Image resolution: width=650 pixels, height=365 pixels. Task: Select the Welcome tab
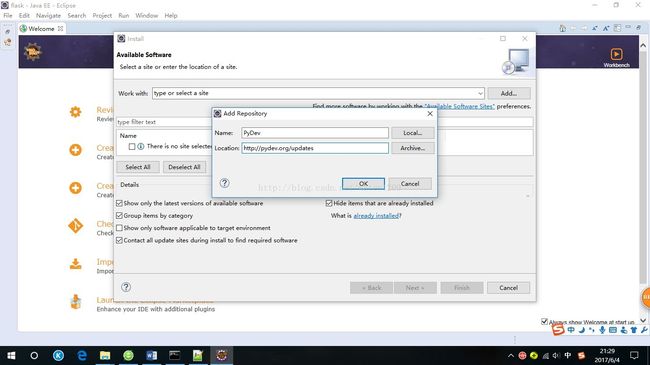pyautogui.click(x=41, y=29)
